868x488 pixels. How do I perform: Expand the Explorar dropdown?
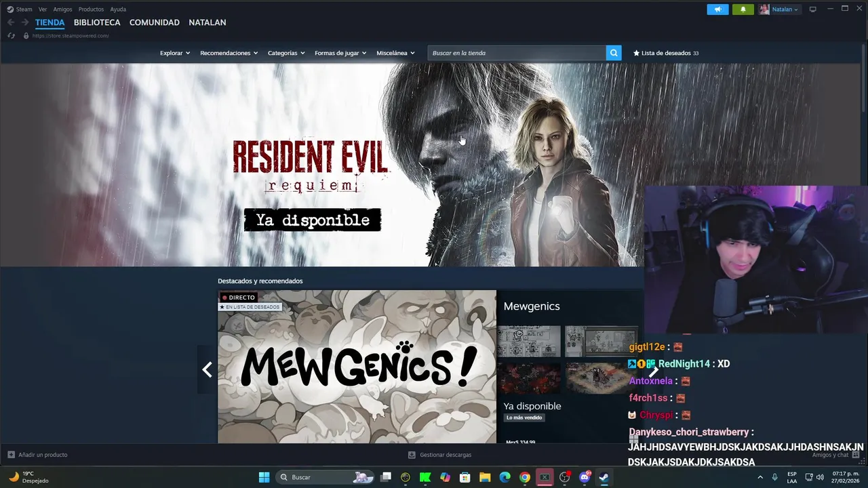pyautogui.click(x=175, y=53)
